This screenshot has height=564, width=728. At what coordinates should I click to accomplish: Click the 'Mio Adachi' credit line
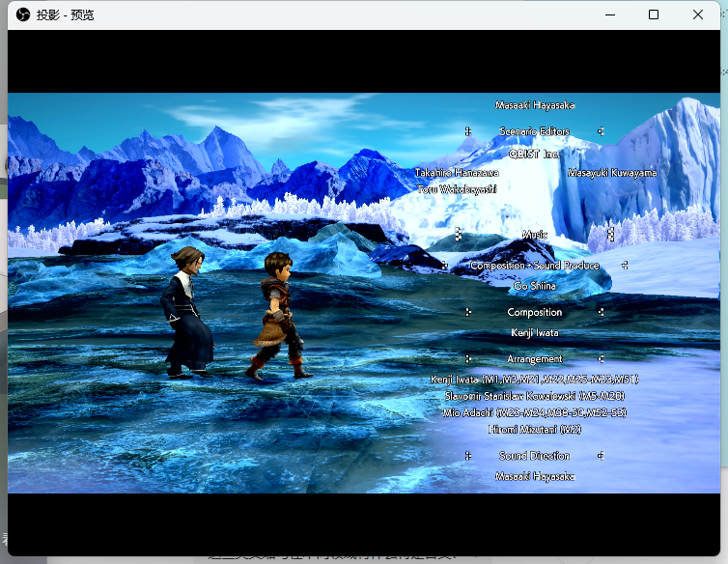pos(534,412)
